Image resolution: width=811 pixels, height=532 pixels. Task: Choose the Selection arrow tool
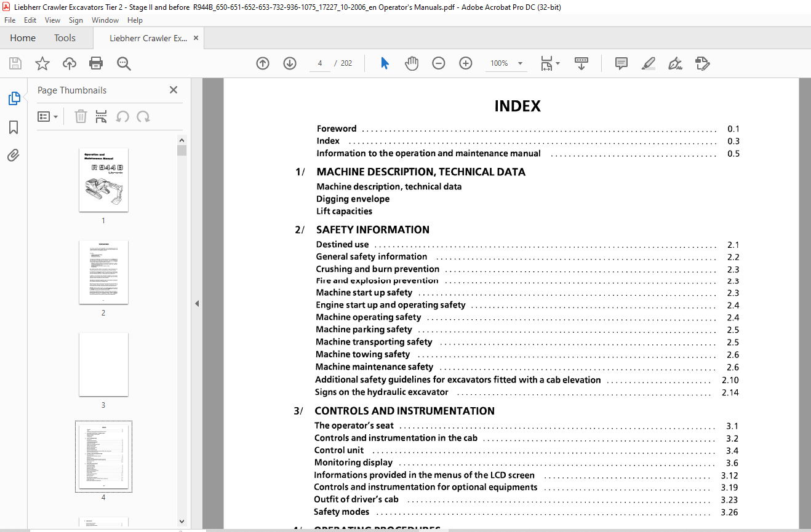pos(385,63)
